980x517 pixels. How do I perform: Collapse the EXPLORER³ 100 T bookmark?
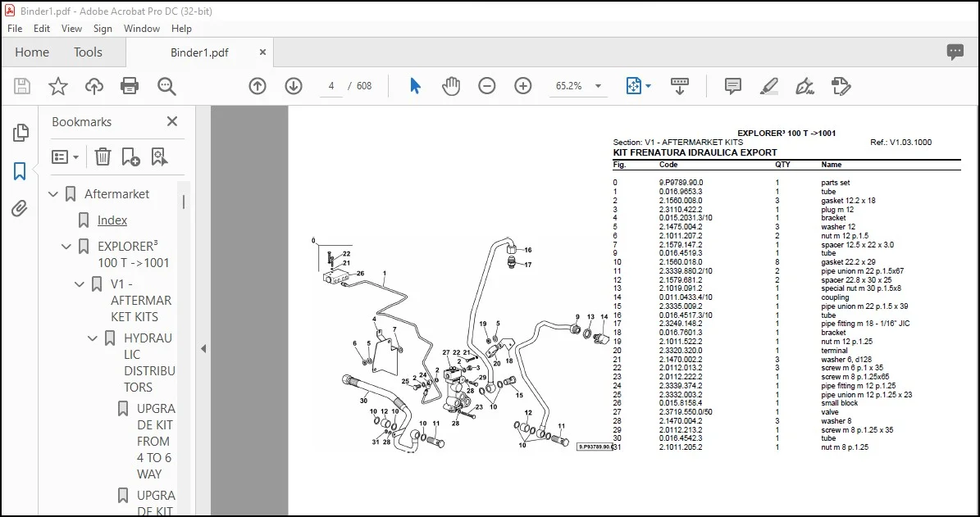pos(66,247)
